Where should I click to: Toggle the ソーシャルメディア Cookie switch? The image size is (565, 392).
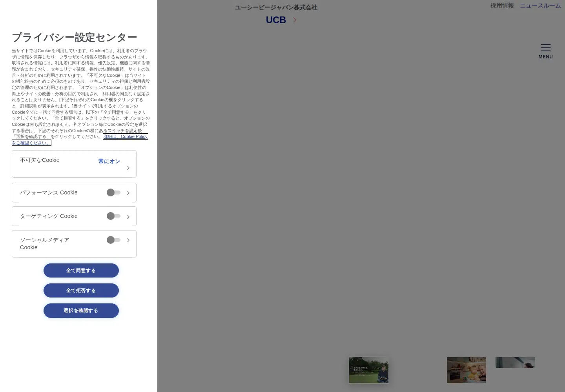114,240
